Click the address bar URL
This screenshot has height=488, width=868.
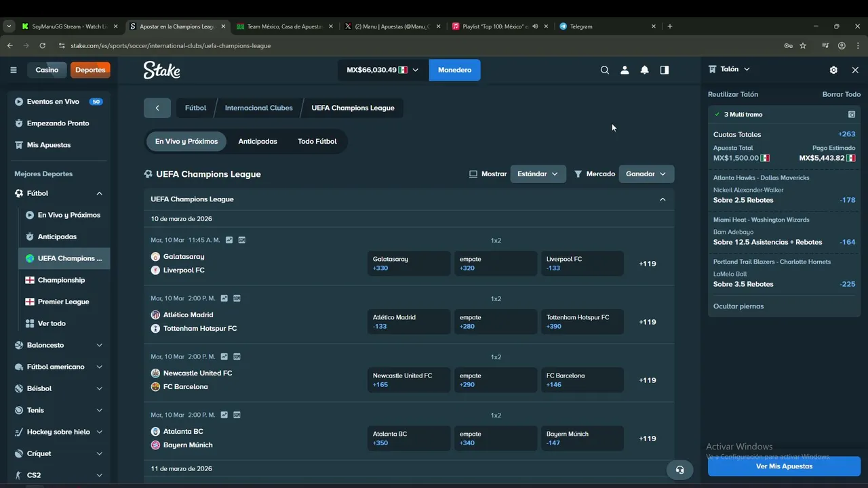(170, 45)
